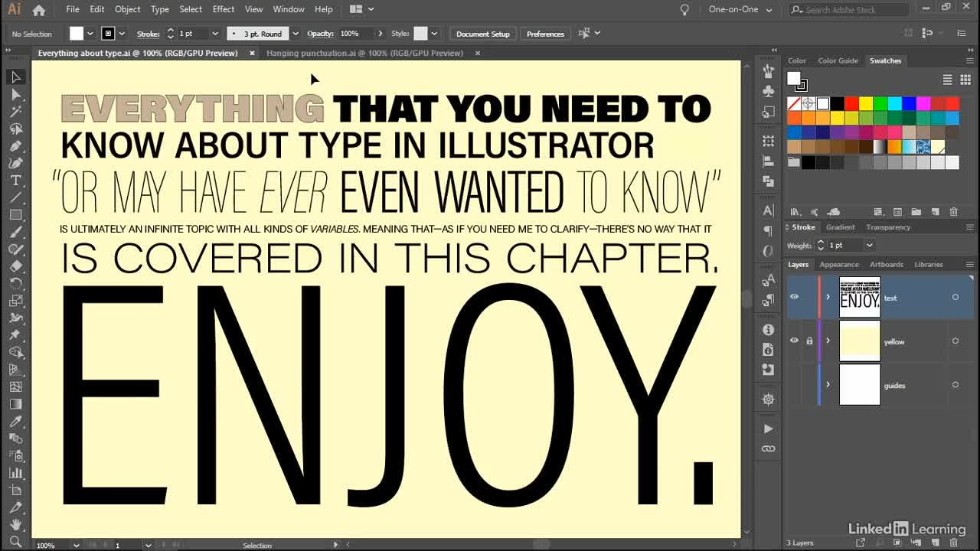Open the Window menu

(x=289, y=9)
